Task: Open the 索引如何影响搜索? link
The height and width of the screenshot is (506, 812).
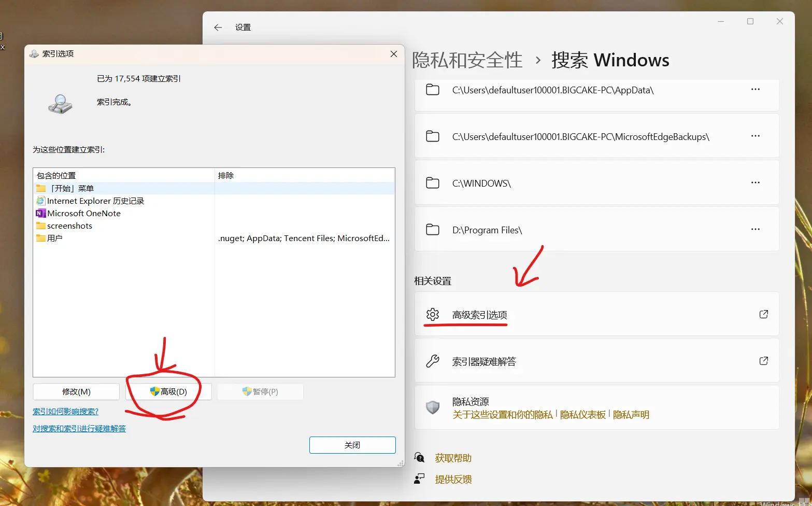Action: tap(65, 412)
